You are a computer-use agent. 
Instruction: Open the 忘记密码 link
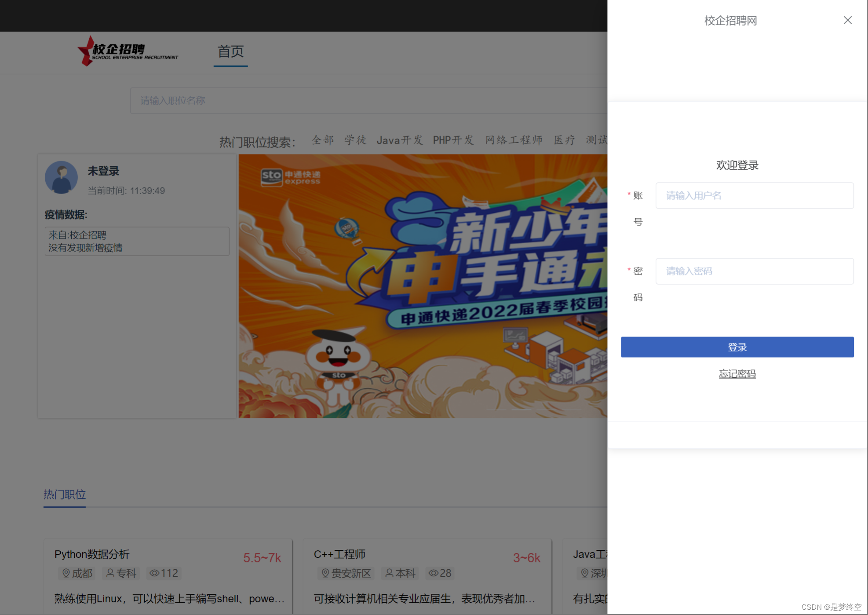coord(737,373)
